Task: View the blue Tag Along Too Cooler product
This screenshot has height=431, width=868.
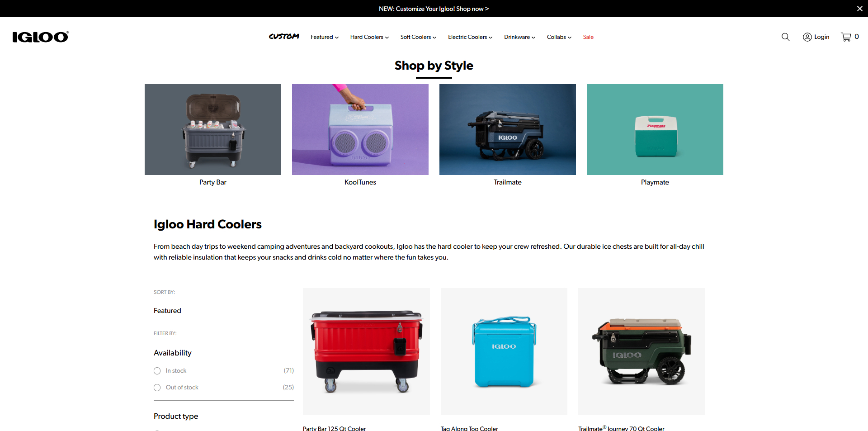Action: [504, 351]
